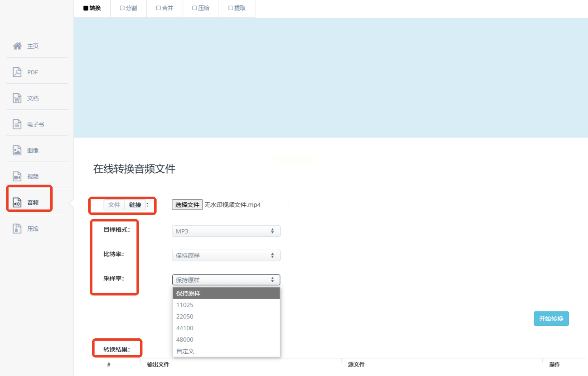Select the Word document icon

point(17,98)
